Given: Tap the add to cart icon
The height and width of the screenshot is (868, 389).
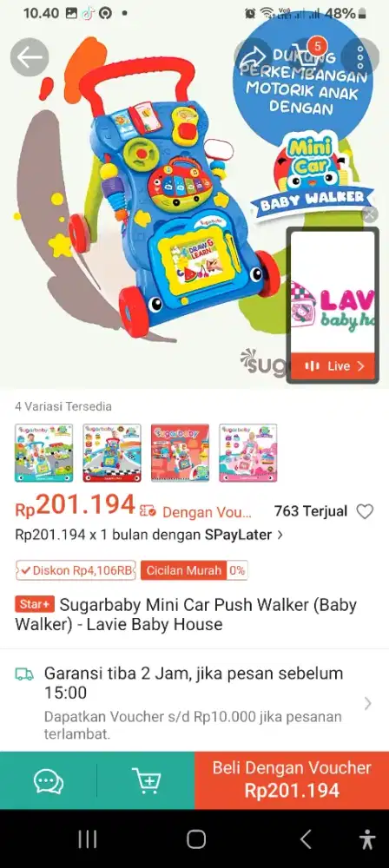Looking at the screenshot, I should [146, 781].
